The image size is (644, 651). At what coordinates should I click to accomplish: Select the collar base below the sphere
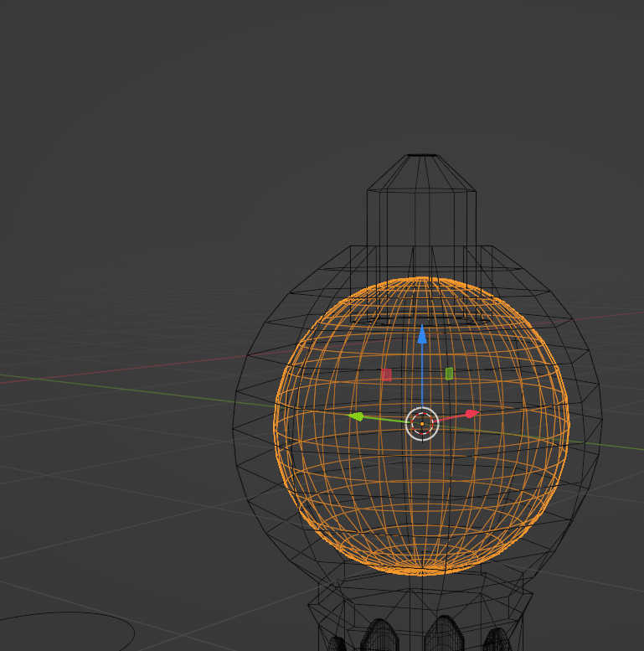421,599
